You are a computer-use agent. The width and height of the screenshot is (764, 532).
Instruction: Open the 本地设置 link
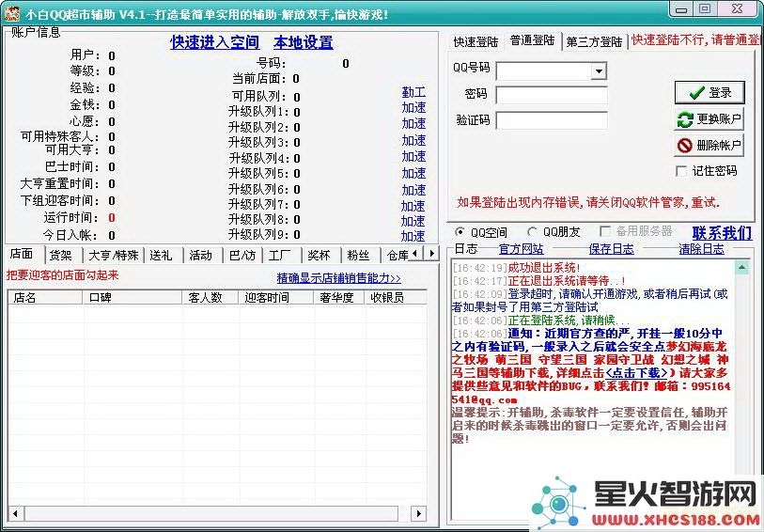pyautogui.click(x=304, y=42)
